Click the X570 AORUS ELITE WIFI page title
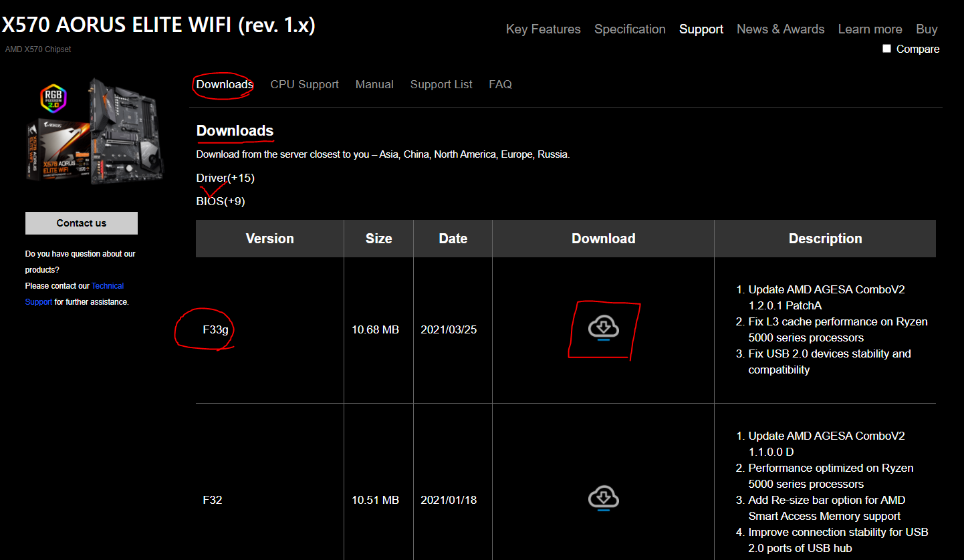The height and width of the screenshot is (560, 964). (158, 25)
